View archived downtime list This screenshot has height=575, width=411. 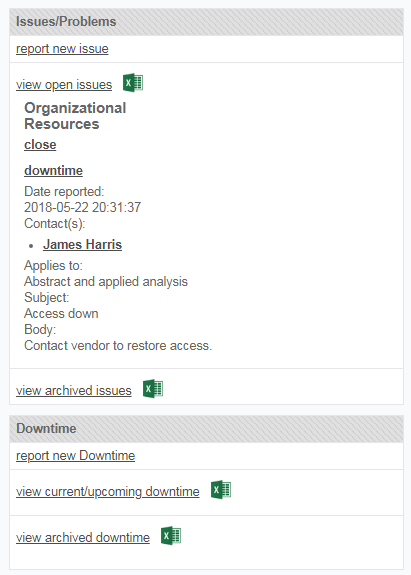[83, 538]
